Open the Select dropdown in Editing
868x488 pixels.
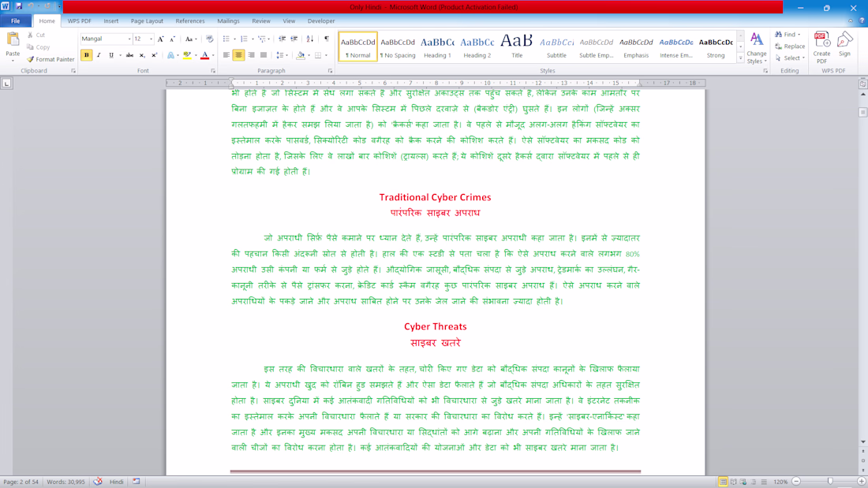[x=791, y=58]
